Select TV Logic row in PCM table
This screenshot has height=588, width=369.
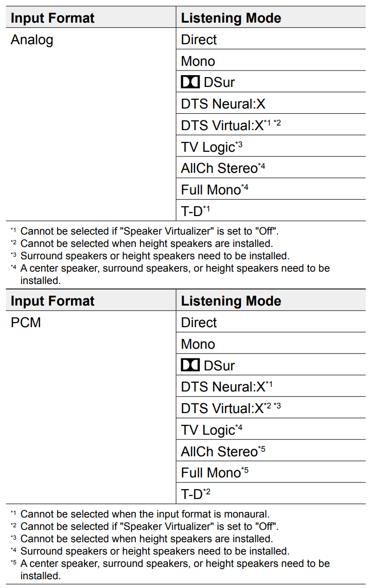pos(271,430)
